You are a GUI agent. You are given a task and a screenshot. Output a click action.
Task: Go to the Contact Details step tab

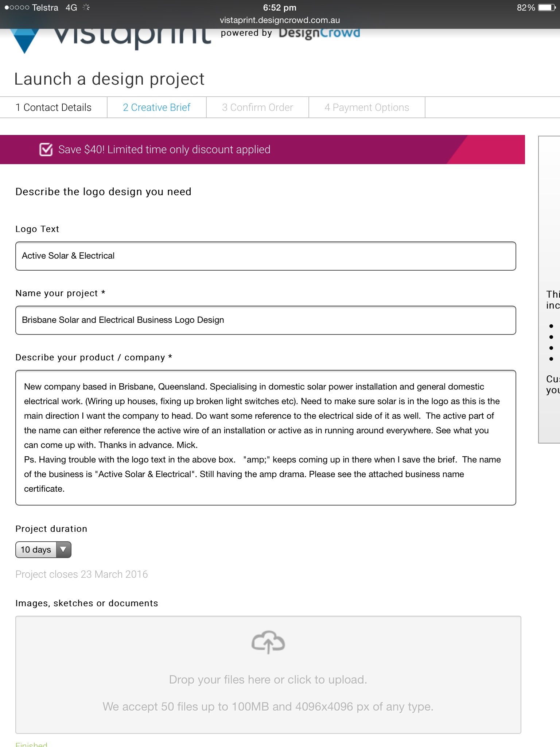(x=53, y=108)
